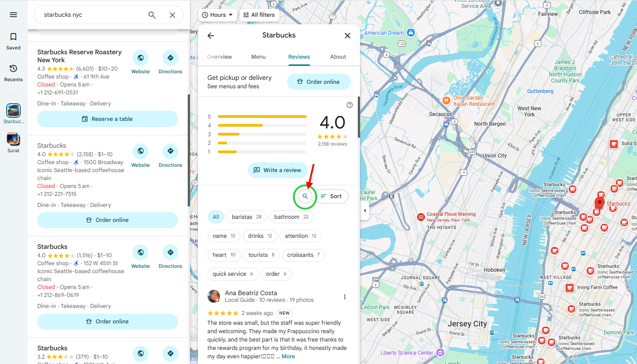Open more options for Ana Beatriz Costa's review
The width and height of the screenshot is (637, 364).
pyautogui.click(x=345, y=296)
